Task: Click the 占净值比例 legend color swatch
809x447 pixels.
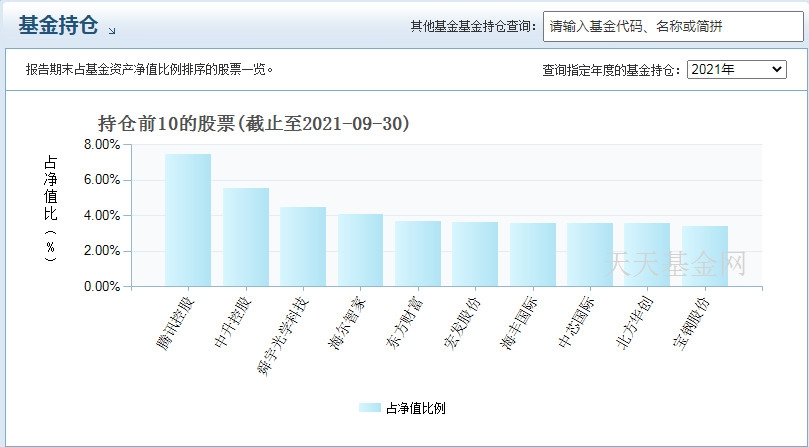Action: [369, 408]
